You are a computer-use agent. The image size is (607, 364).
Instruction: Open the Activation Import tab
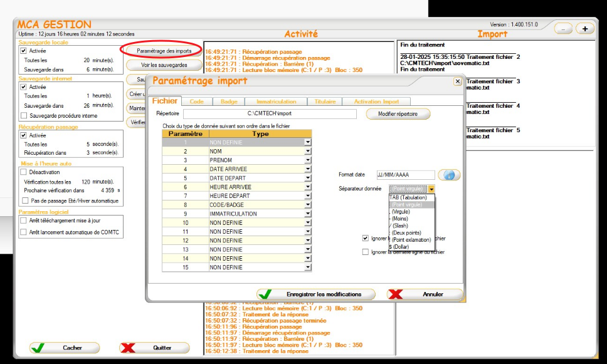[x=376, y=101]
